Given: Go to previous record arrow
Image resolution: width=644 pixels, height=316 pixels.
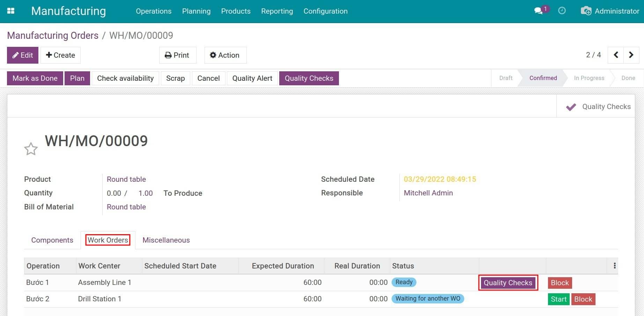Looking at the screenshot, I should 616,55.
